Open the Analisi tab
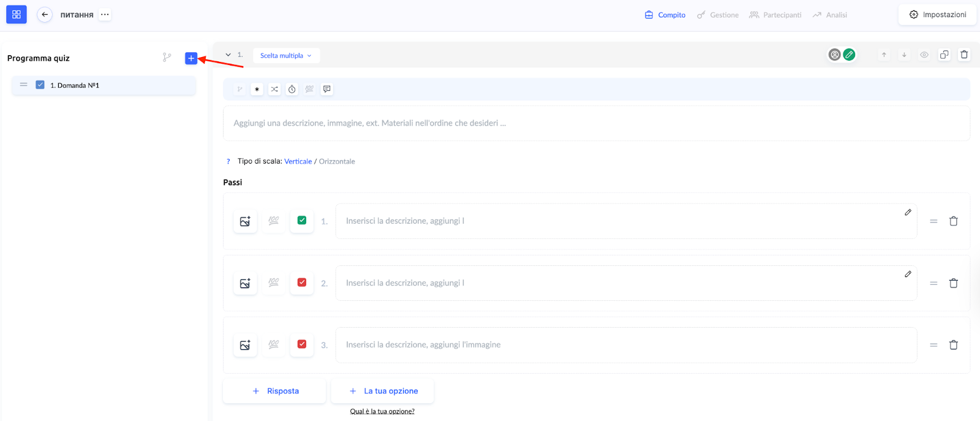 click(830, 15)
